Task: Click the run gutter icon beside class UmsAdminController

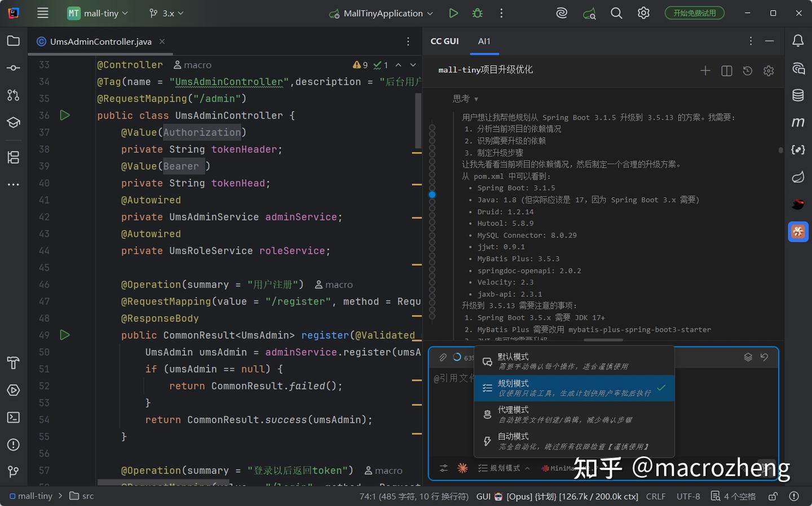Action: [x=65, y=116]
